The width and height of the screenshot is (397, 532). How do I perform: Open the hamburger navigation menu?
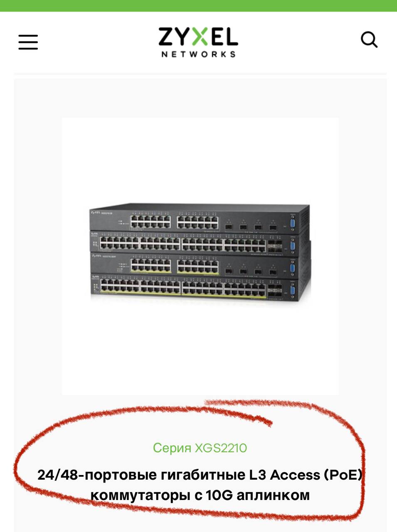pyautogui.click(x=28, y=42)
